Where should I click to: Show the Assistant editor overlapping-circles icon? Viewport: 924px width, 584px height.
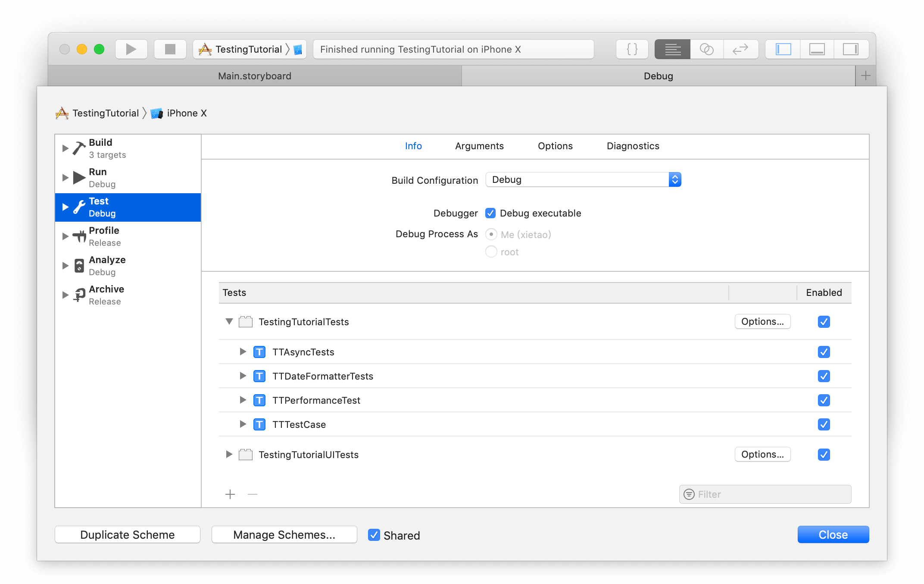click(706, 49)
